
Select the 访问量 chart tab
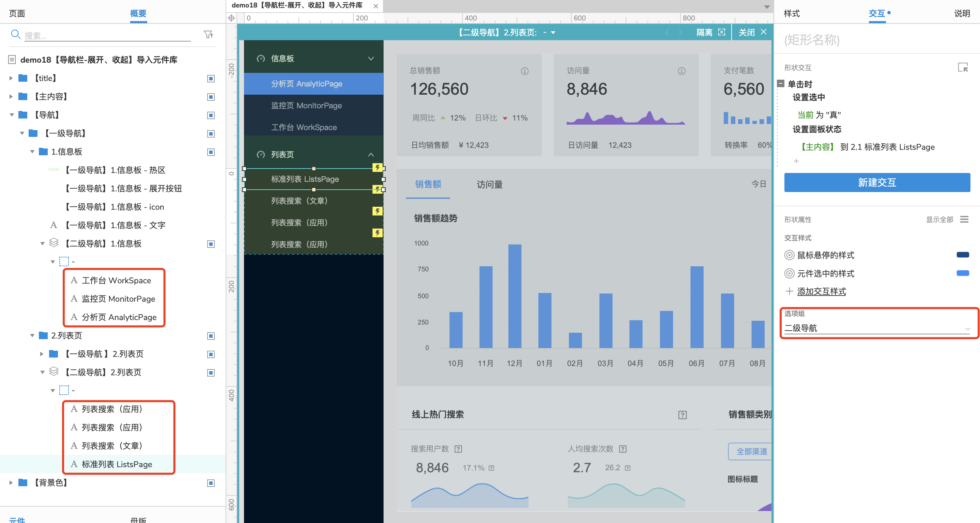point(490,185)
